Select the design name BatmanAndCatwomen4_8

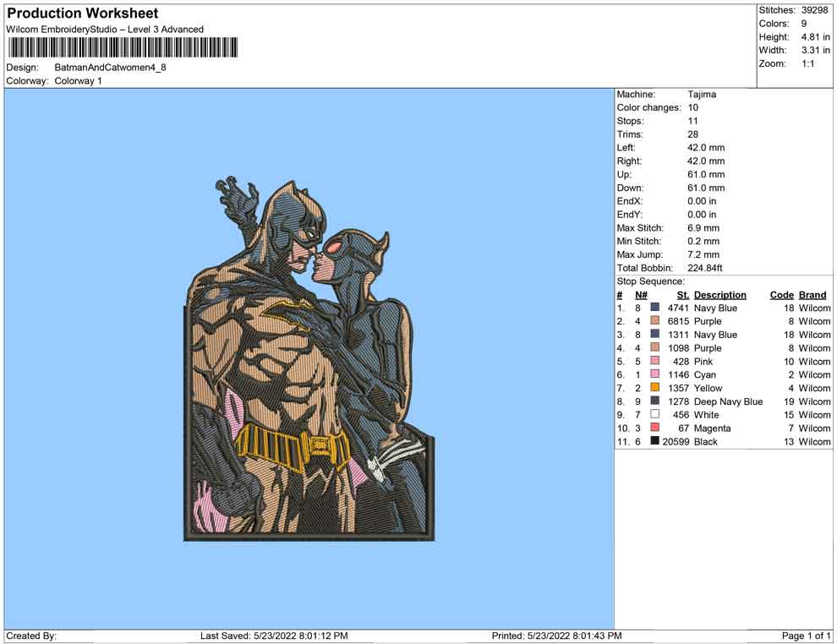tap(110, 67)
